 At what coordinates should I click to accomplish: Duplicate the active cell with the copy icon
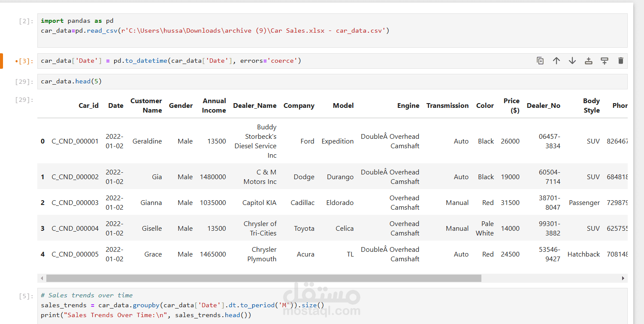coord(540,61)
